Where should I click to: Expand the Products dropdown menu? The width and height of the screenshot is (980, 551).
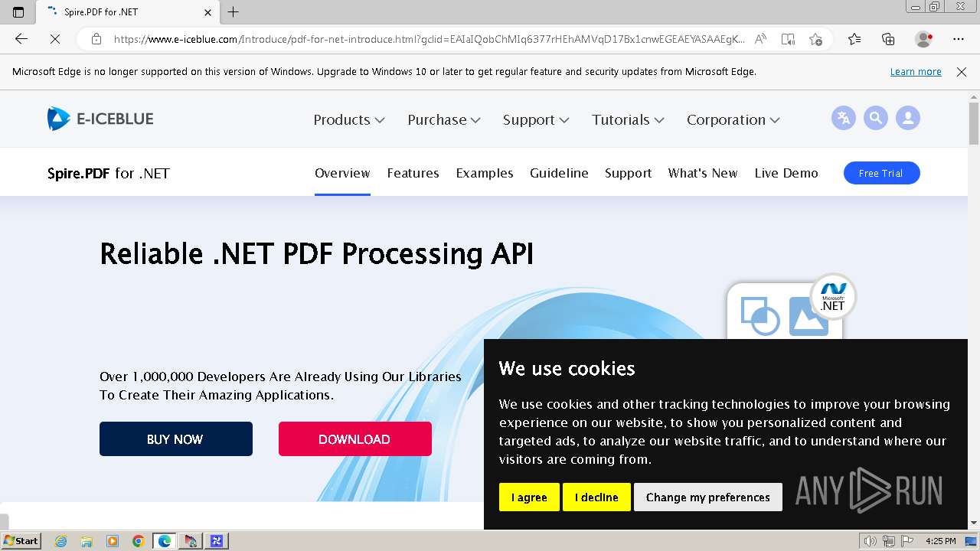click(349, 119)
